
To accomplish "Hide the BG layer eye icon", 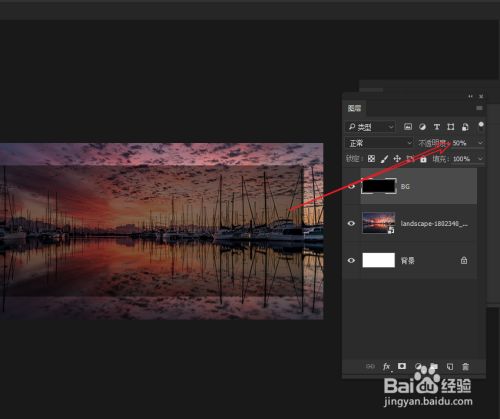I will (351, 186).
